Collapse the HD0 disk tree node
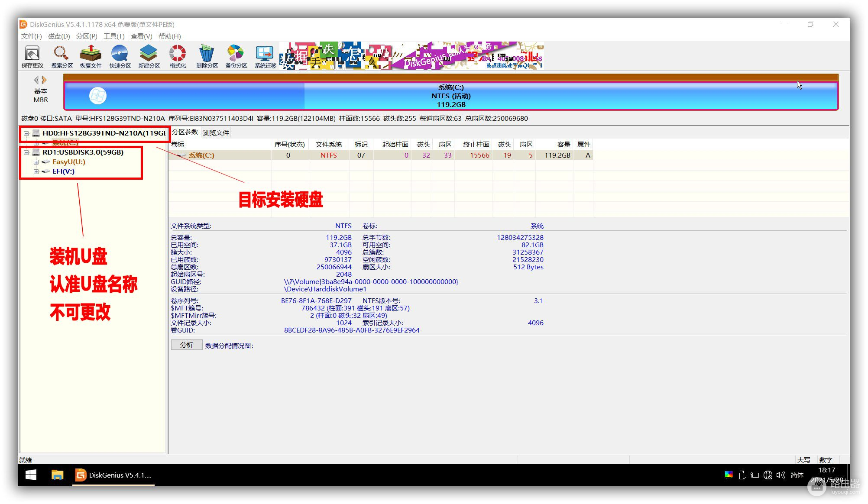The height and width of the screenshot is (504, 868). coord(26,133)
